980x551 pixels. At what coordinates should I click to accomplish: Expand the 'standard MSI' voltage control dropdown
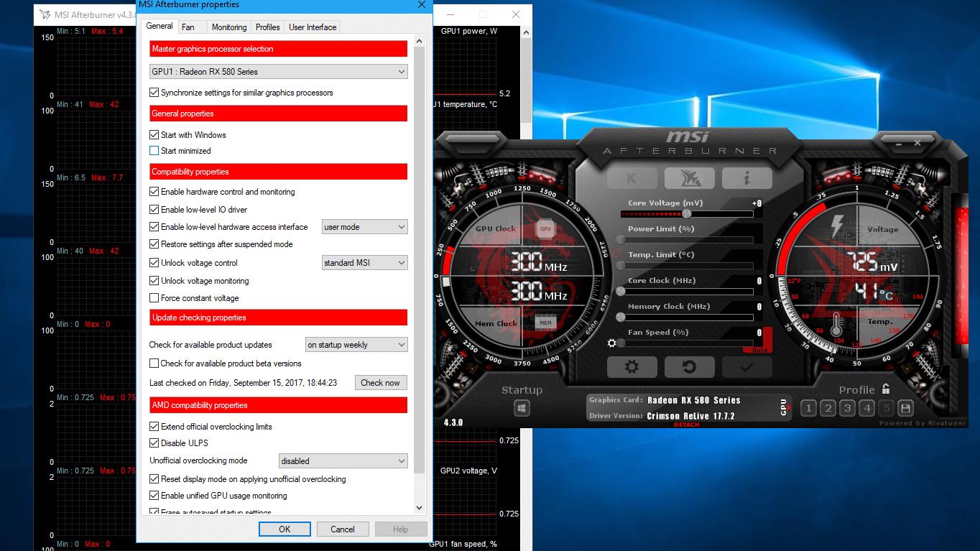[364, 263]
